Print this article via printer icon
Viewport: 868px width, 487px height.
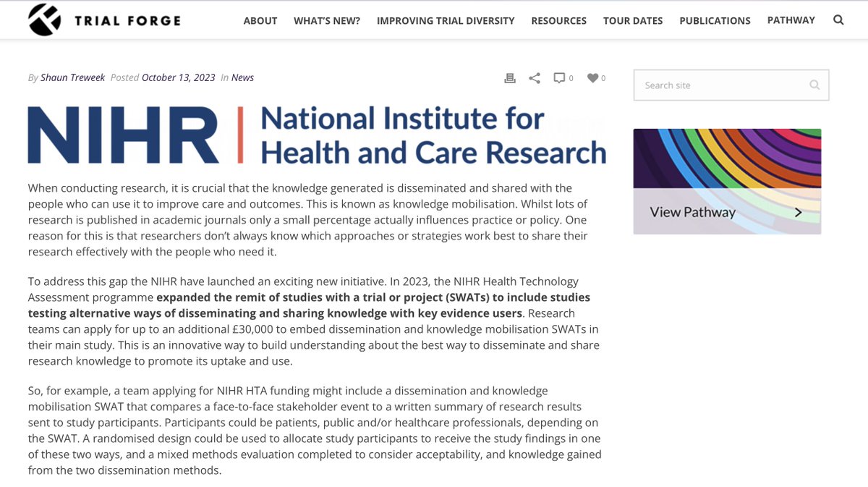(510, 78)
